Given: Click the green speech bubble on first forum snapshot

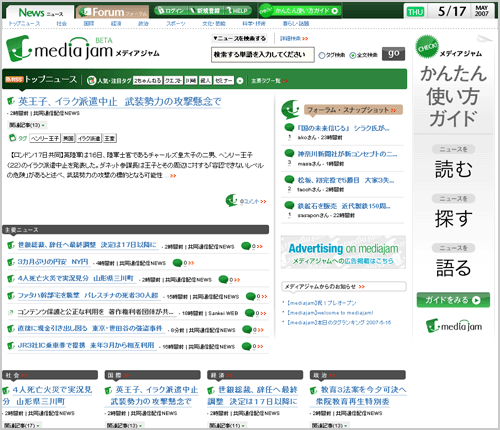Looking at the screenshot, I should coord(289,127).
